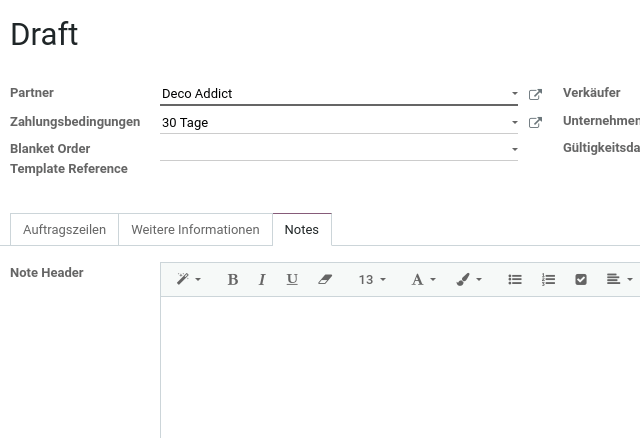Open the font color picker

pos(423,280)
